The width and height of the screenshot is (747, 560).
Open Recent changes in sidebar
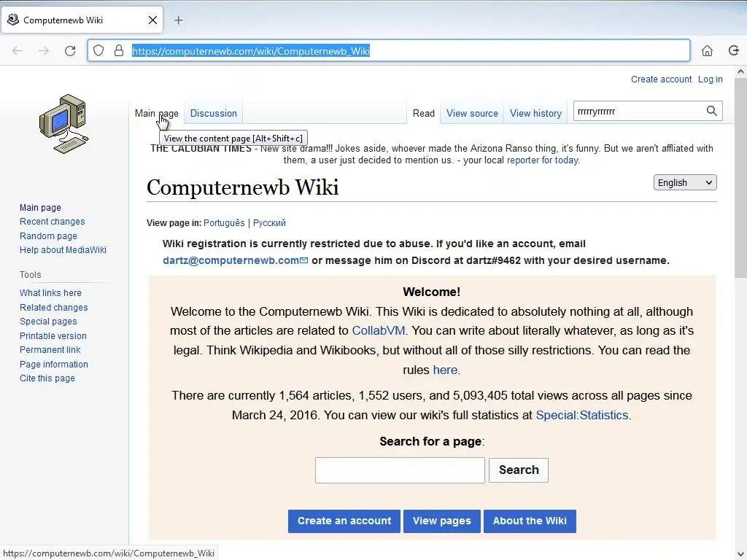(x=53, y=222)
